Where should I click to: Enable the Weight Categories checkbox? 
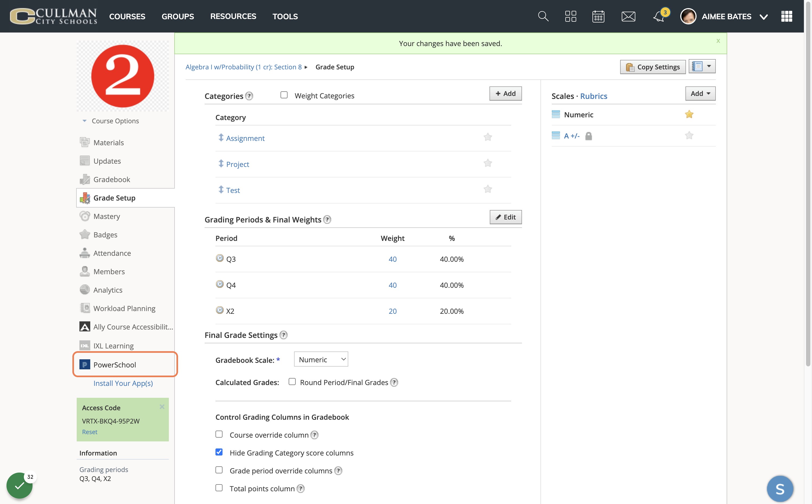click(x=284, y=95)
